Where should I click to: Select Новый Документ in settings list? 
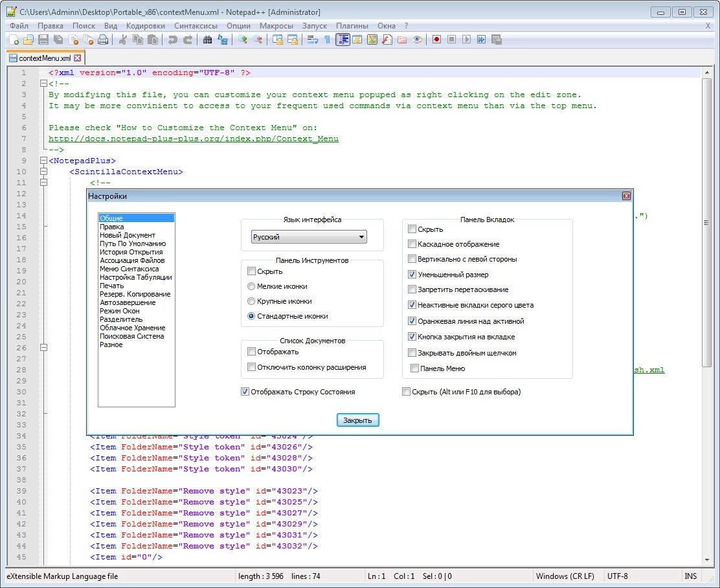point(128,235)
